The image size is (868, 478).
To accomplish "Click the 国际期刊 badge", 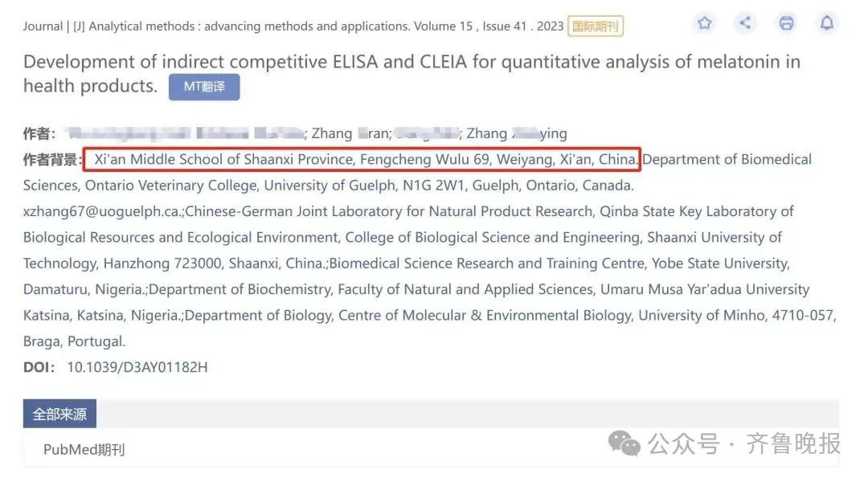I will (x=596, y=26).
